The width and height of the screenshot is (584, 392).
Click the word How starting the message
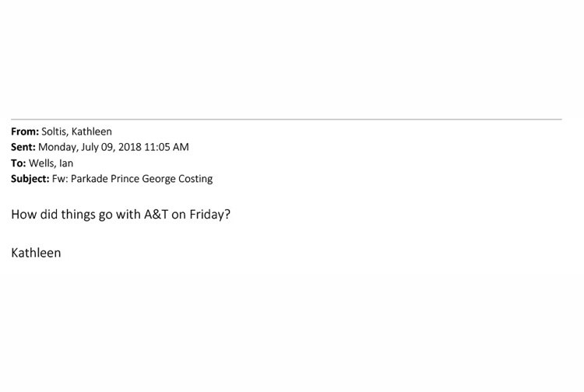click(24, 214)
